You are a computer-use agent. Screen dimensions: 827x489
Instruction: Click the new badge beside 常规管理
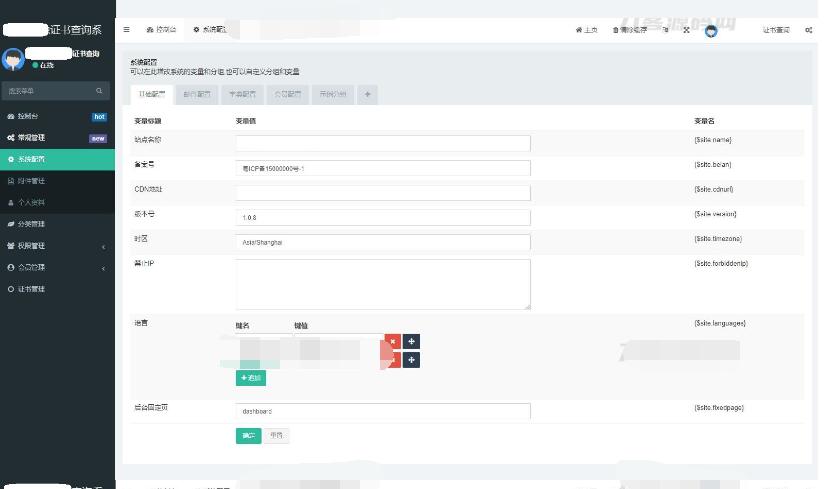tap(98, 138)
